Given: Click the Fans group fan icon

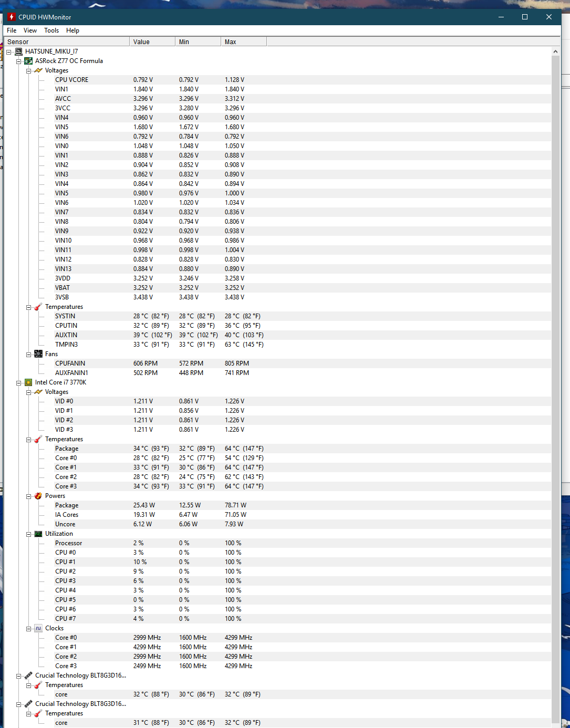Looking at the screenshot, I should coord(38,354).
